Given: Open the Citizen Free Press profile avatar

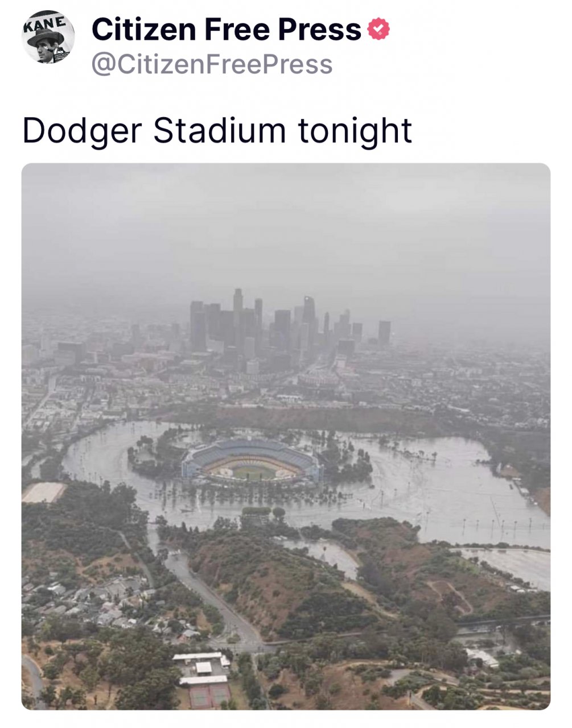Looking at the screenshot, I should tap(48, 36).
